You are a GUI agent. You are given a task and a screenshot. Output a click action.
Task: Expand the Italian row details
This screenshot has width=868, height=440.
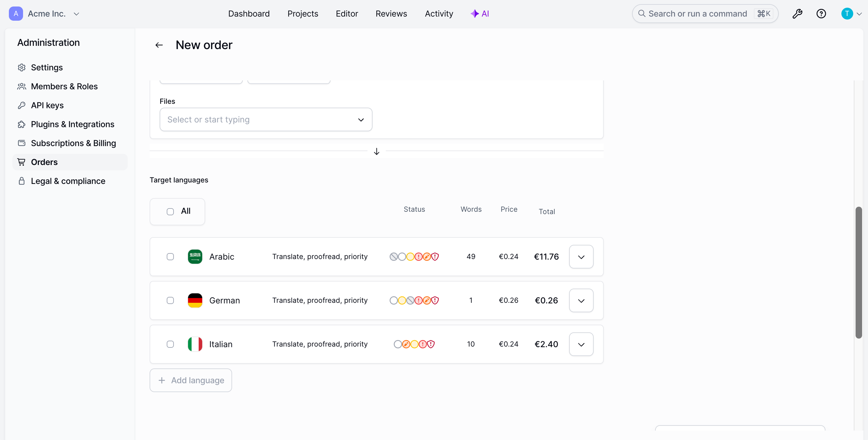click(x=581, y=344)
